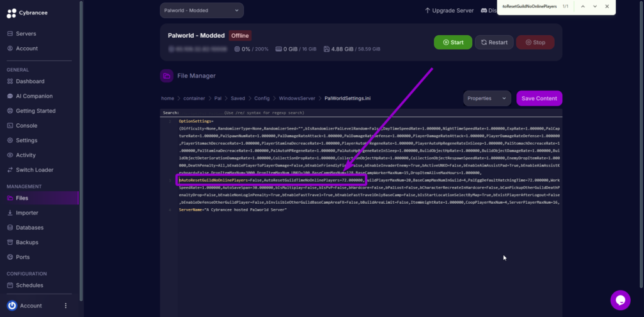
Task: Click the Discord icon in header
Action: point(484,11)
